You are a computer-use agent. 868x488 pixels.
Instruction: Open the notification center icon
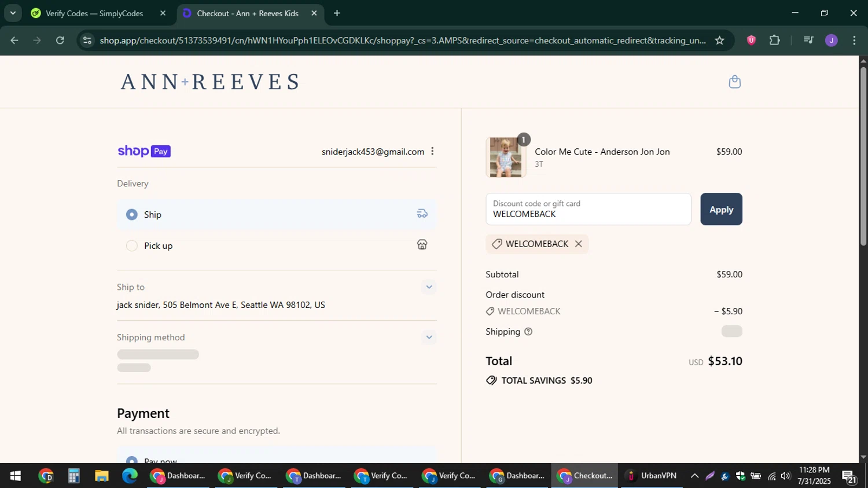pyautogui.click(x=849, y=477)
